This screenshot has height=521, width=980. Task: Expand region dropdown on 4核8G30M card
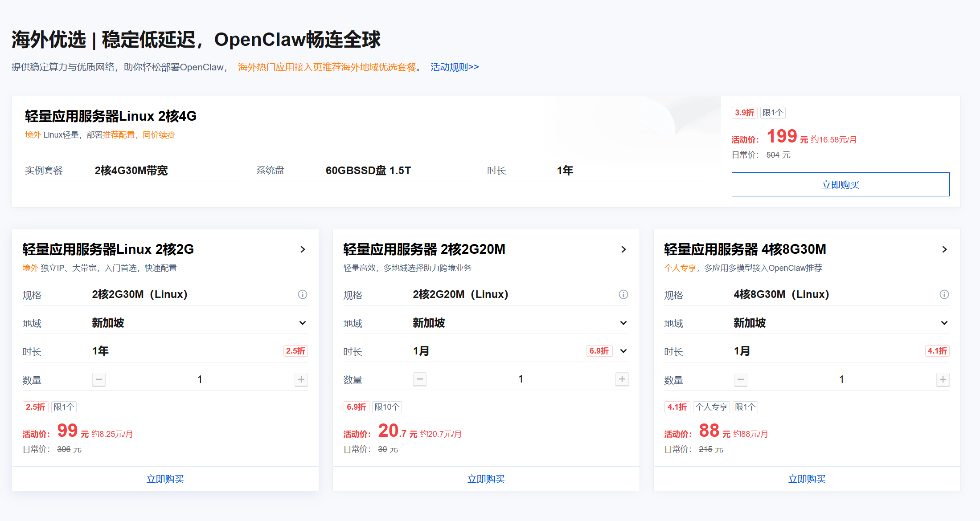tap(944, 323)
